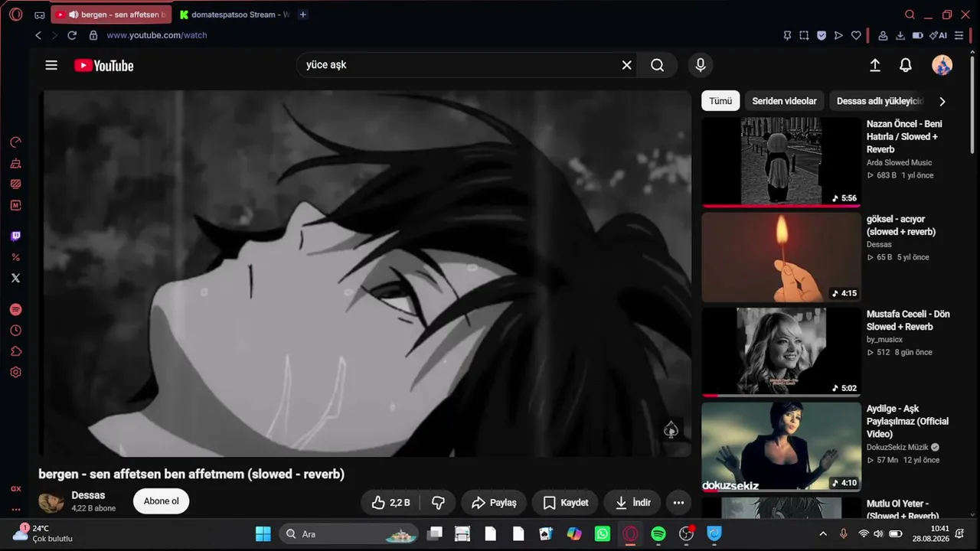Click the taskbar Ara search box
The image size is (980, 551).
348,534
